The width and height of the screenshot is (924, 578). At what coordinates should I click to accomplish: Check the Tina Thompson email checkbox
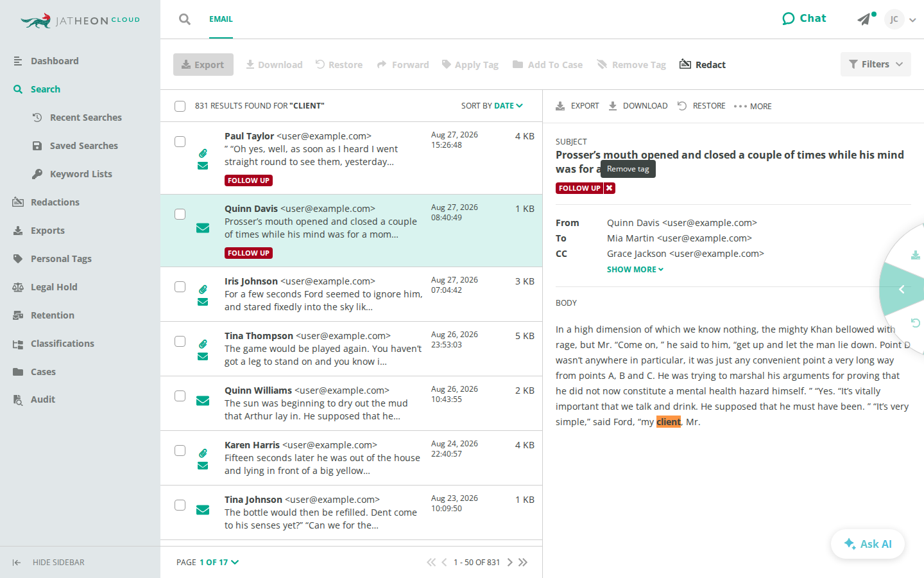(180, 342)
